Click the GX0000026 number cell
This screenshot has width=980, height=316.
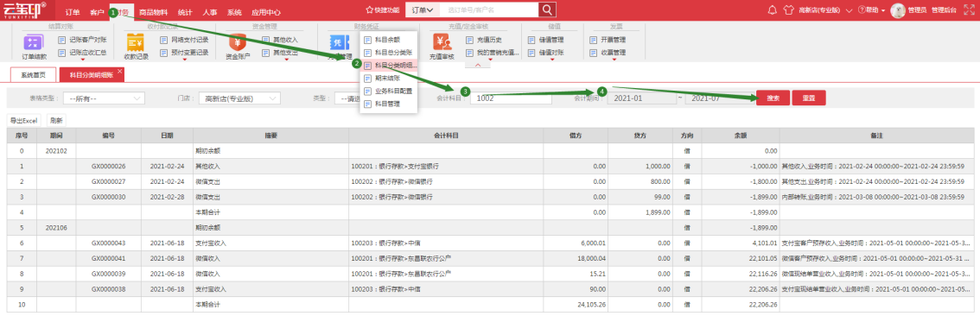coord(109,166)
